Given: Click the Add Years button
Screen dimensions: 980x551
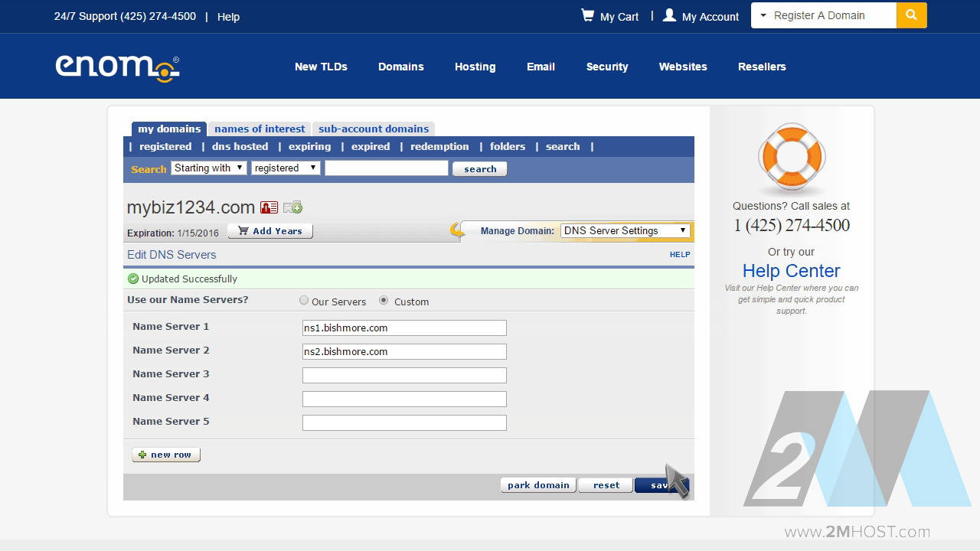Looking at the screenshot, I should pyautogui.click(x=270, y=231).
